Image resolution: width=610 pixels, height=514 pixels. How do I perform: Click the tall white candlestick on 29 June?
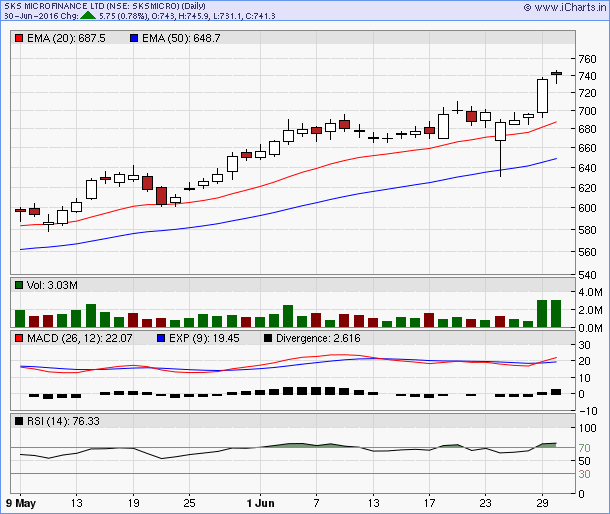[x=542, y=96]
